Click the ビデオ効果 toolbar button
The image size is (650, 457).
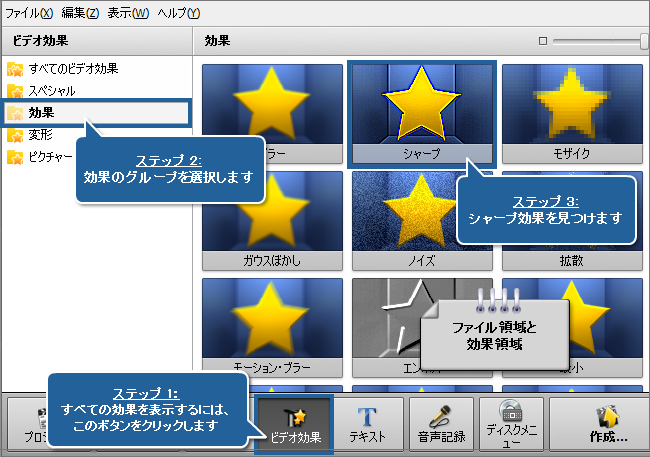click(x=294, y=425)
